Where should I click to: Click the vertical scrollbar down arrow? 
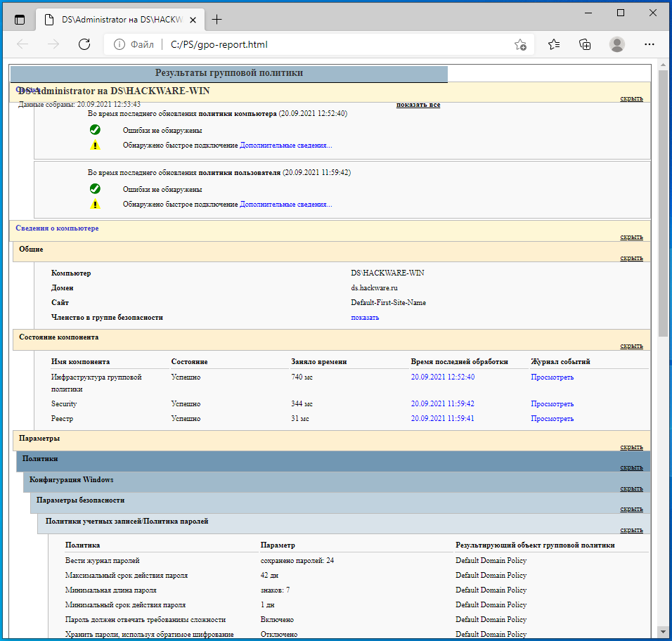[x=663, y=631]
